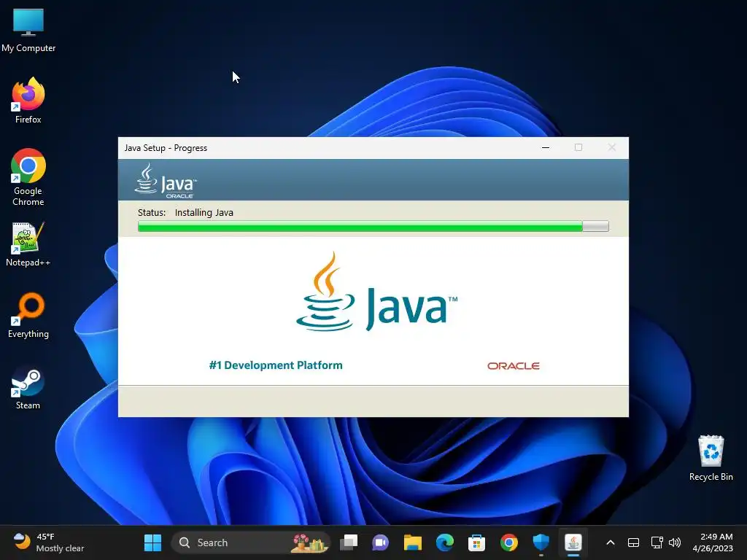Open the weather widget showing 45°F
This screenshot has height=560, width=747.
(x=49, y=542)
